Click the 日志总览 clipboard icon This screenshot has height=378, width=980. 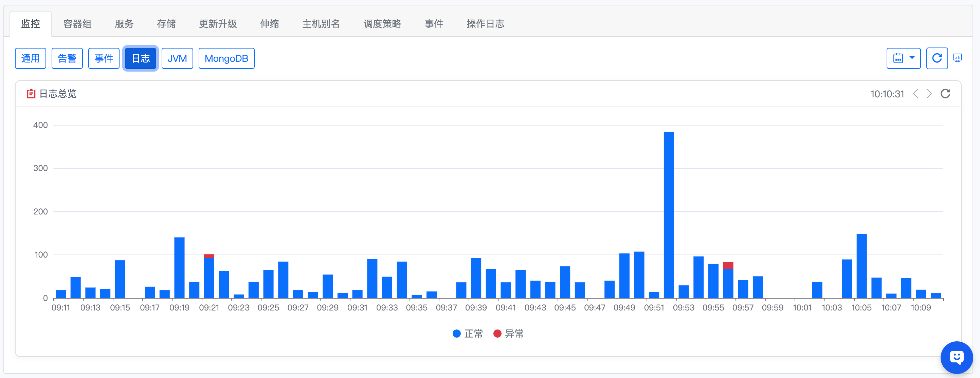click(31, 94)
